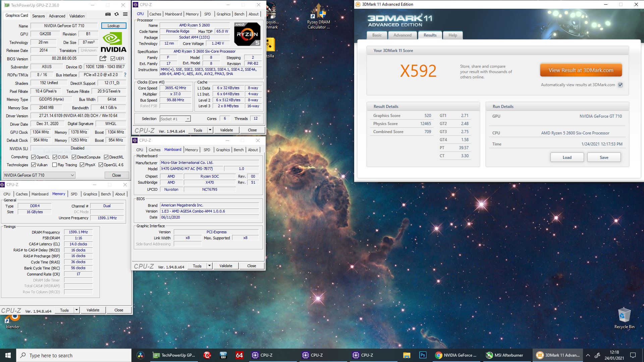Viewport: 644px width, 362px height.
Task: Open Tools dropdown arrow in CPU tab window
Action: [x=210, y=130]
